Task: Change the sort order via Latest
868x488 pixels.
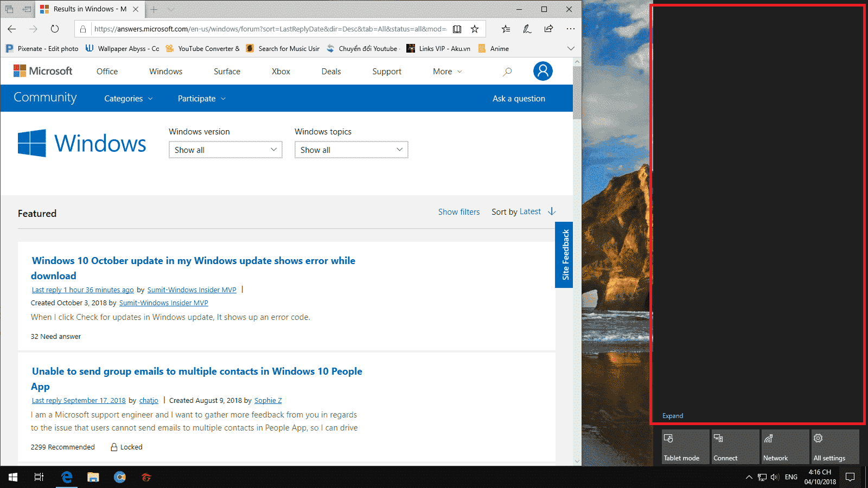Action: pyautogui.click(x=530, y=211)
